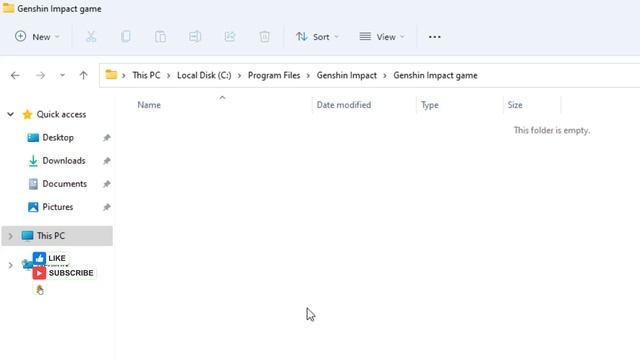Sort by Date modified column header
This screenshot has height=360, width=640.
click(344, 105)
